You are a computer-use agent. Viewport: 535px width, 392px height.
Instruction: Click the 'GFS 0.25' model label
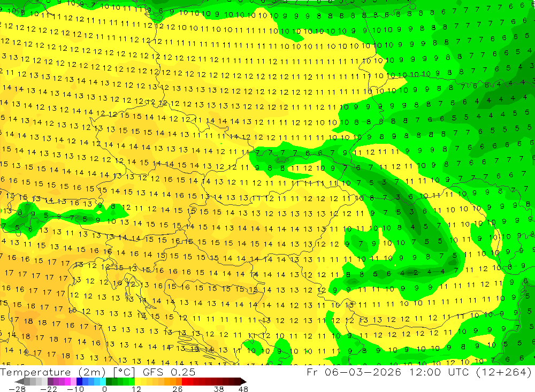point(169,372)
